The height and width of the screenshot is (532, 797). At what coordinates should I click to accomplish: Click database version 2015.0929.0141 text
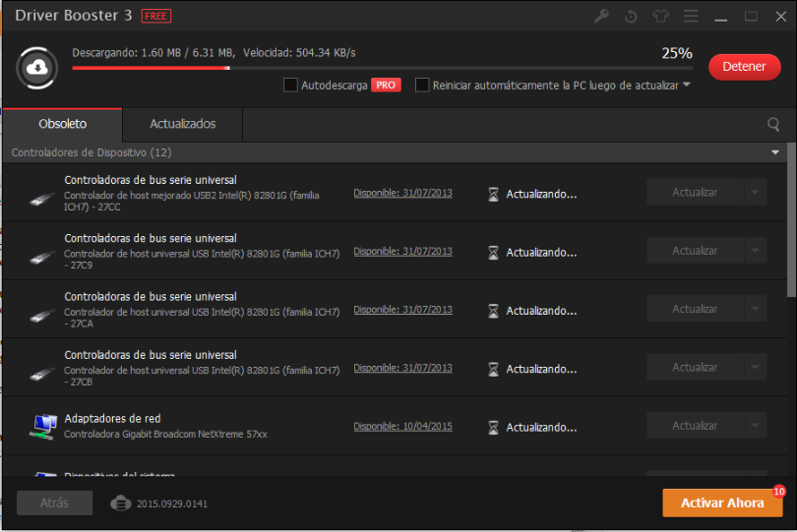172,504
